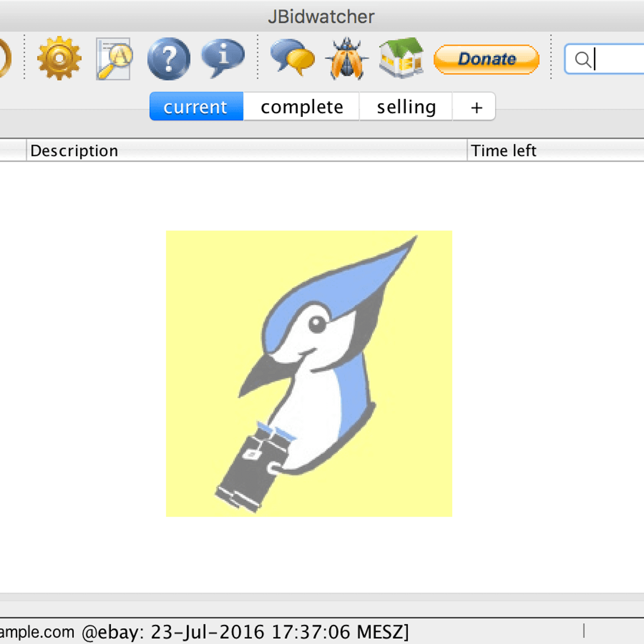Click the magnifying glass search manager icon
This screenshot has width=644, height=644.
pyautogui.click(x=114, y=59)
